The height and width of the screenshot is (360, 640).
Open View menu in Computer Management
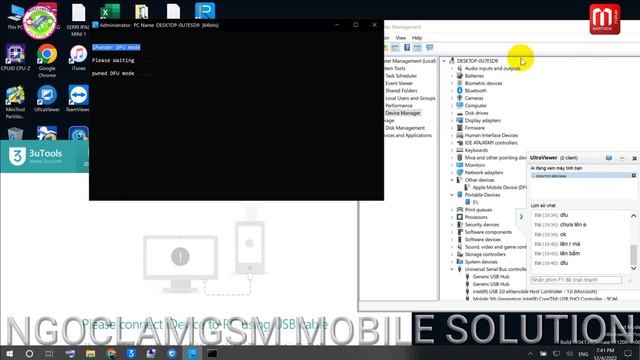point(401,38)
